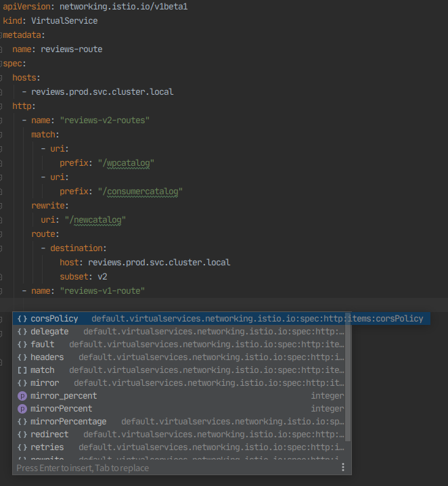Click "reviews-v2-routes" string

coord(105,120)
